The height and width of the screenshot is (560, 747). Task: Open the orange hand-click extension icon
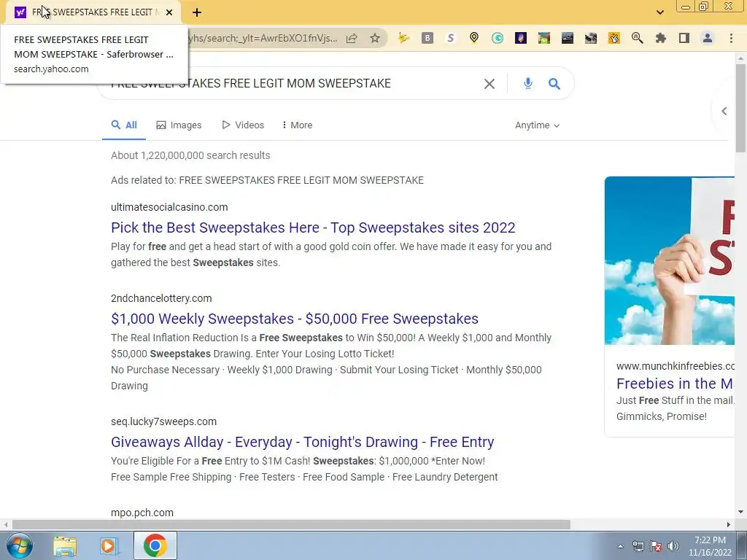614,38
